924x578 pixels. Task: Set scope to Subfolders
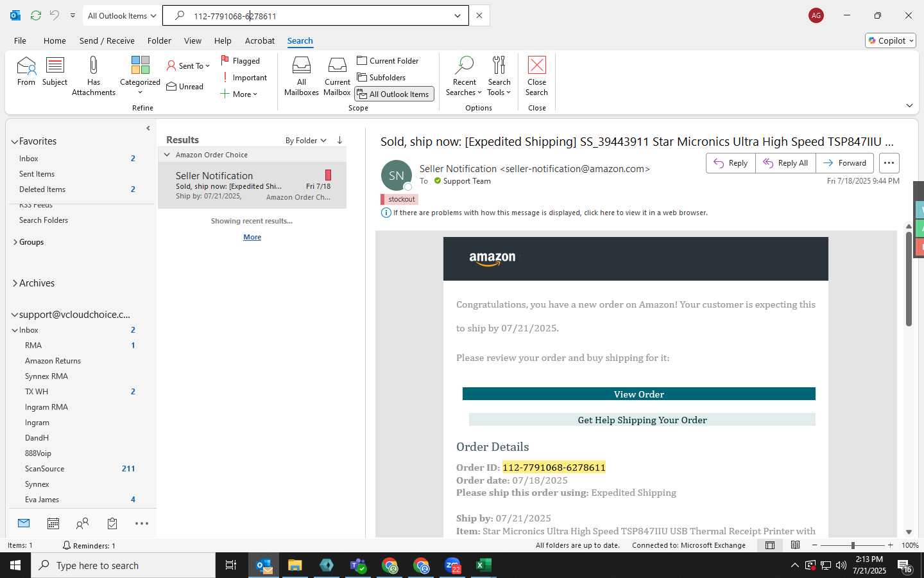[x=381, y=77]
